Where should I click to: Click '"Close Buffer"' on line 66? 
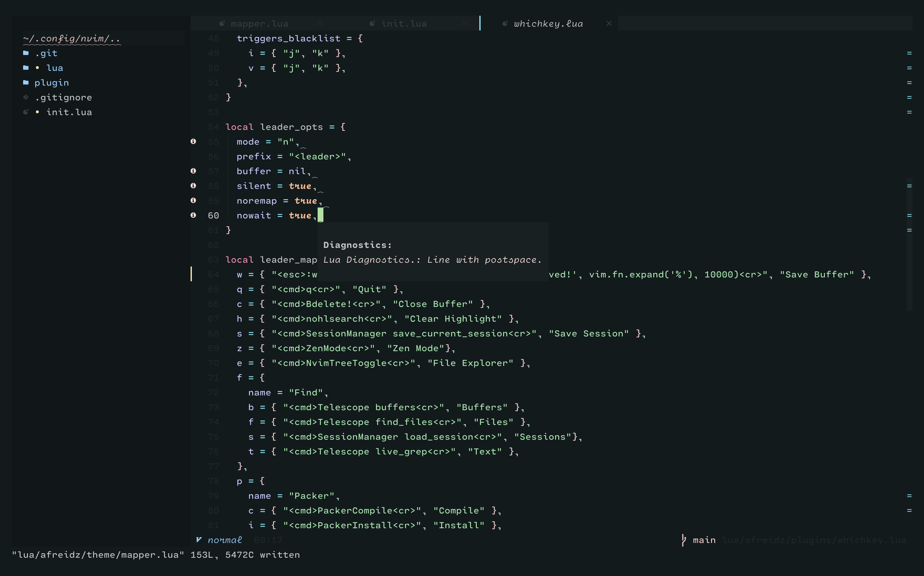coord(433,304)
